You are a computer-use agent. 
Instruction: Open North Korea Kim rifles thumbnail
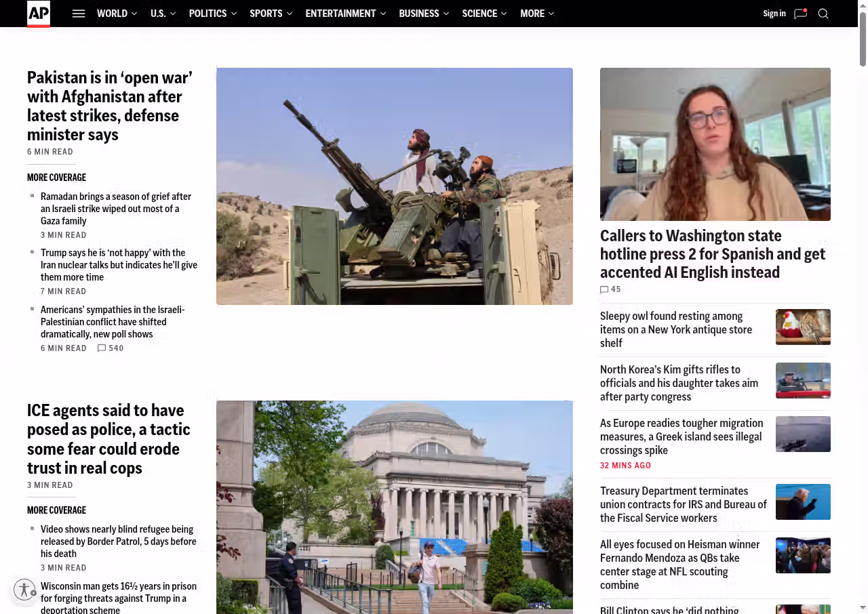(803, 381)
